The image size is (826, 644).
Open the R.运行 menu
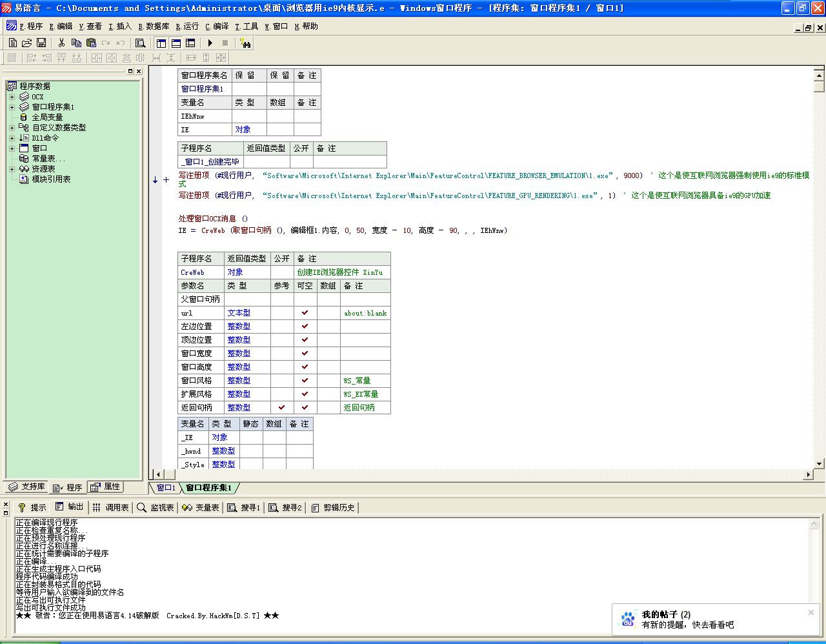coord(187,26)
